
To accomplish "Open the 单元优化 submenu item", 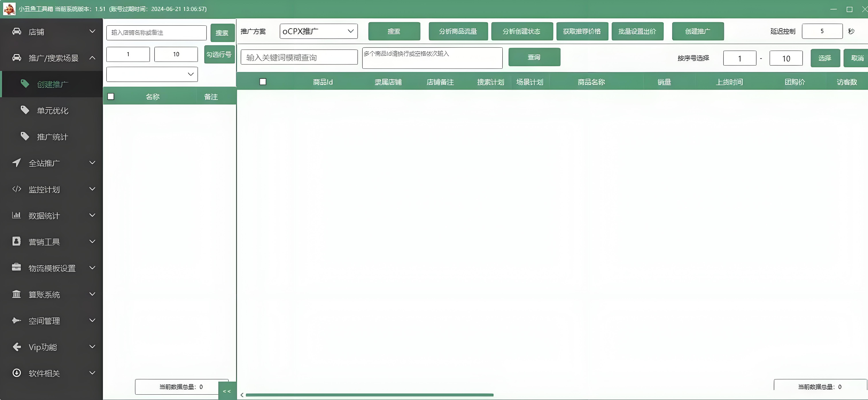I will click(53, 111).
